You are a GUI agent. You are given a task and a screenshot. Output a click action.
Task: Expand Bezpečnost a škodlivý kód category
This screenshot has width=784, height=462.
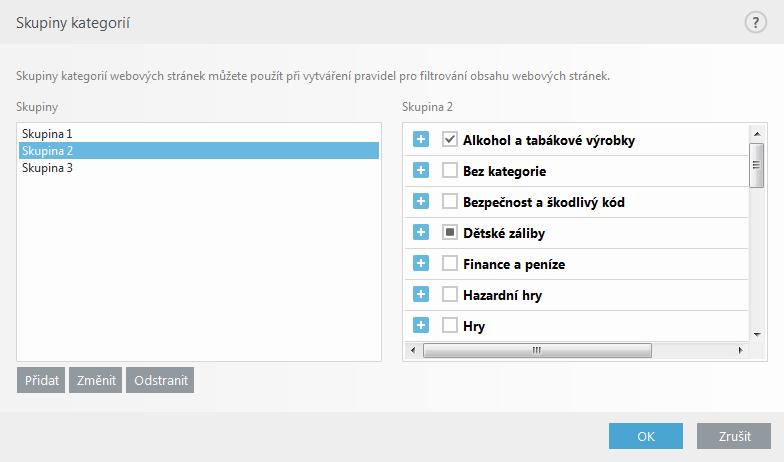pos(420,202)
